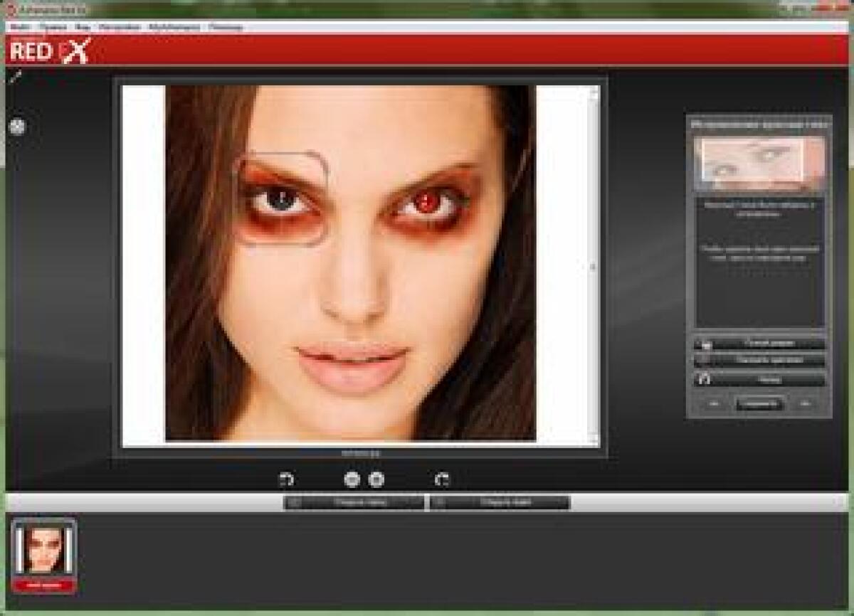Screen dimensions: 854x616
Task: Open the last menu in the menu bar
Action: 226,27
